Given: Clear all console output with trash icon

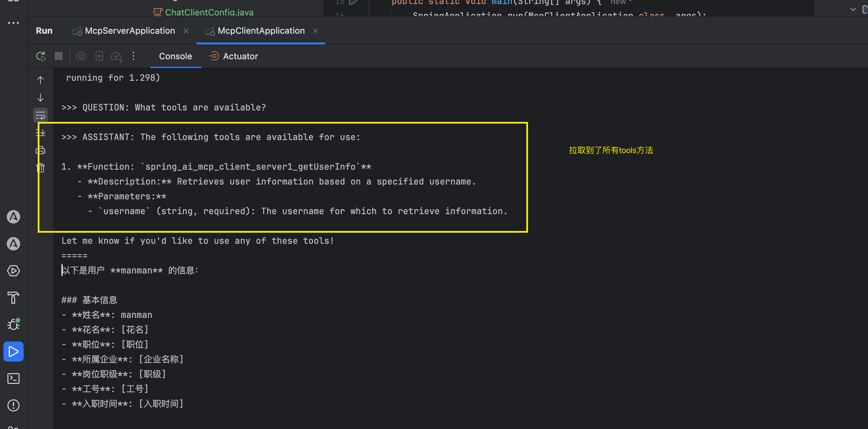Looking at the screenshot, I should (40, 167).
